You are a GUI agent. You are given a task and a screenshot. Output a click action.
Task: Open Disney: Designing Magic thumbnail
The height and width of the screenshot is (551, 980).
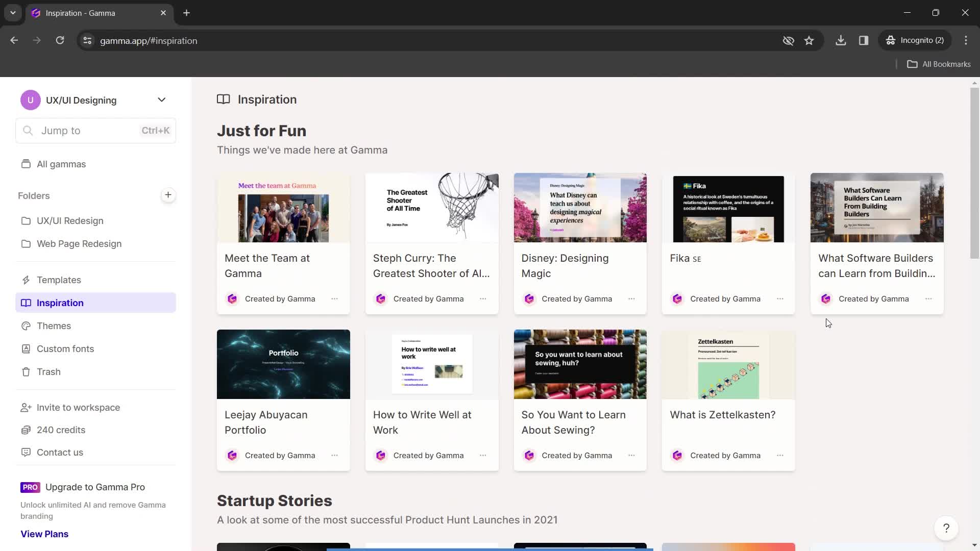[580, 208]
